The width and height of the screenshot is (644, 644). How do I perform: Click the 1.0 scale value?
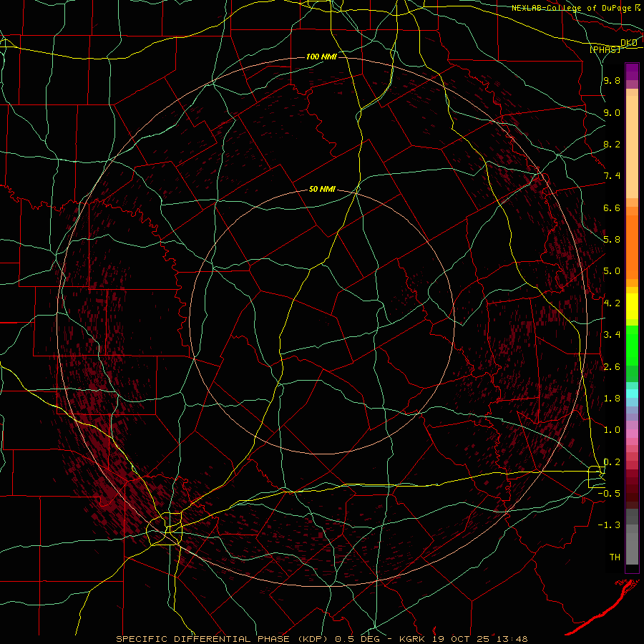click(612, 430)
